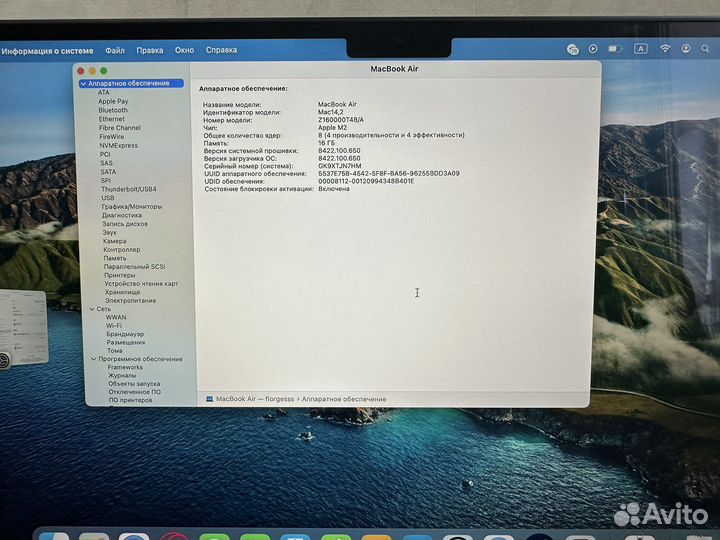This screenshot has height=540, width=720.
Task: Select USB in the sidebar
Action: click(108, 198)
